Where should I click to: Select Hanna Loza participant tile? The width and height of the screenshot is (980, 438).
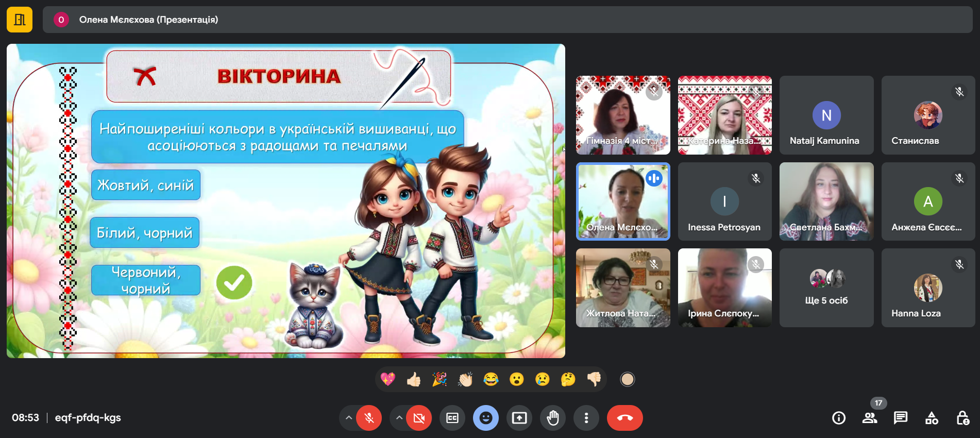tap(928, 288)
